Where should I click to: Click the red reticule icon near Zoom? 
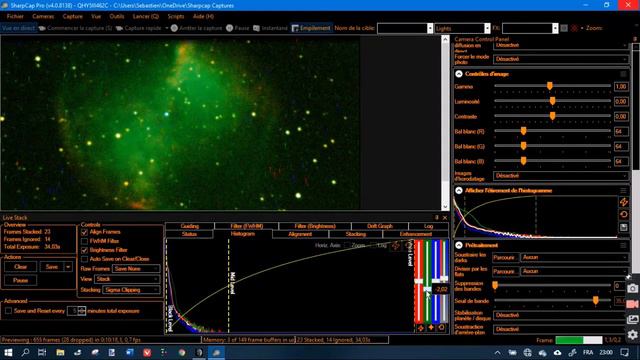click(x=574, y=28)
